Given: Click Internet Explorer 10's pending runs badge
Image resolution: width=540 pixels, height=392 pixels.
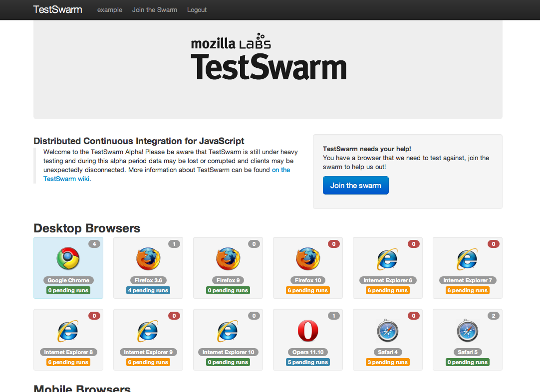Looking at the screenshot, I should click(x=228, y=362).
